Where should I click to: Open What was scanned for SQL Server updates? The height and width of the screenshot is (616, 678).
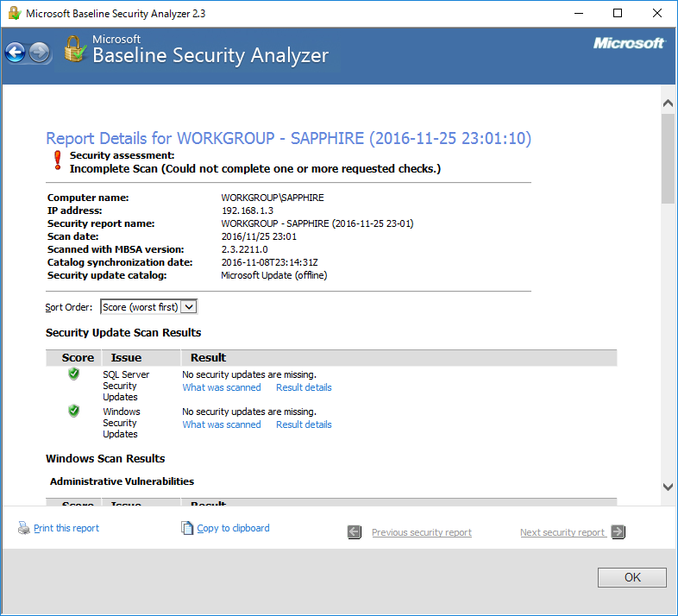click(222, 387)
